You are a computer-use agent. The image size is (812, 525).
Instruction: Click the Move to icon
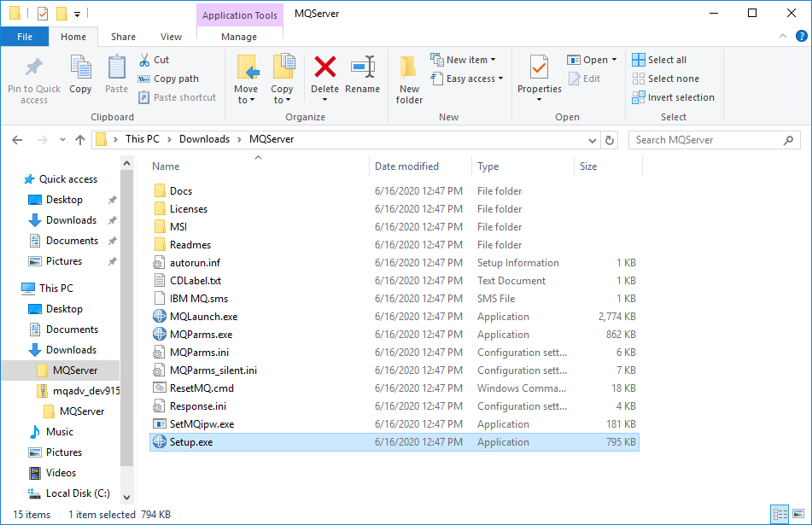[x=248, y=67]
